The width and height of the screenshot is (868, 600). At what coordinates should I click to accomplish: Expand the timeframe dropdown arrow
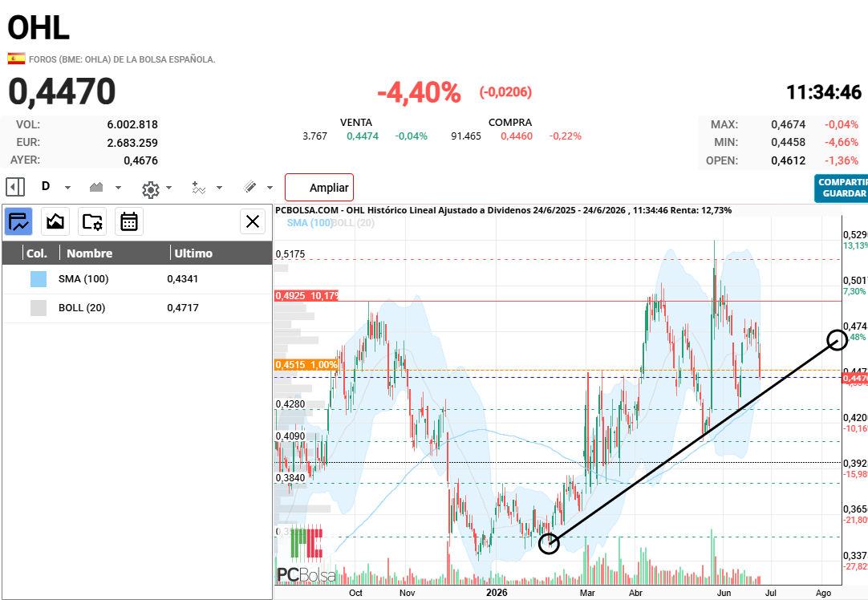(x=67, y=188)
